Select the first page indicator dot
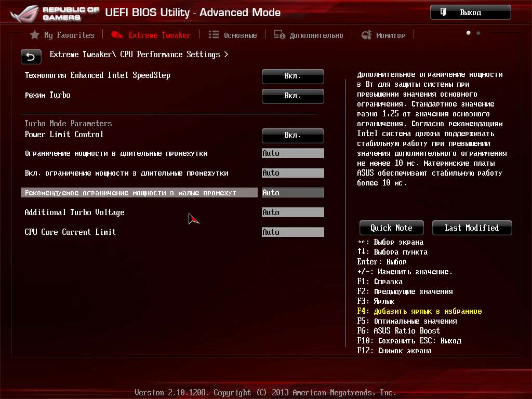The image size is (532, 399). [469, 33]
